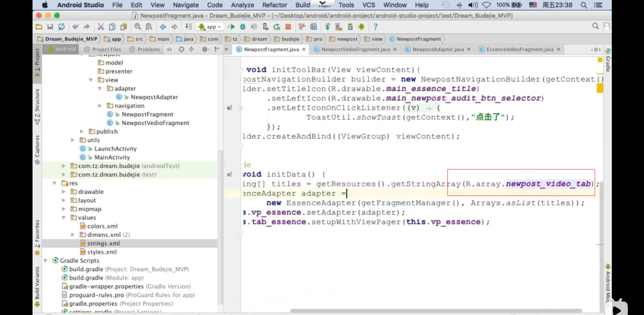Run the app with the green play icon
Image resolution: width=644 pixels, height=315 pixels.
(232, 27)
